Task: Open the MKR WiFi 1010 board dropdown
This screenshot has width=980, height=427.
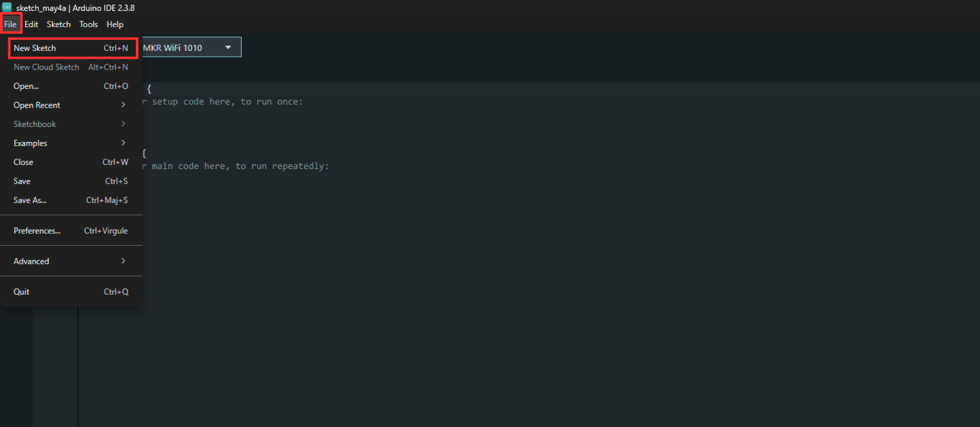Action: pos(191,47)
